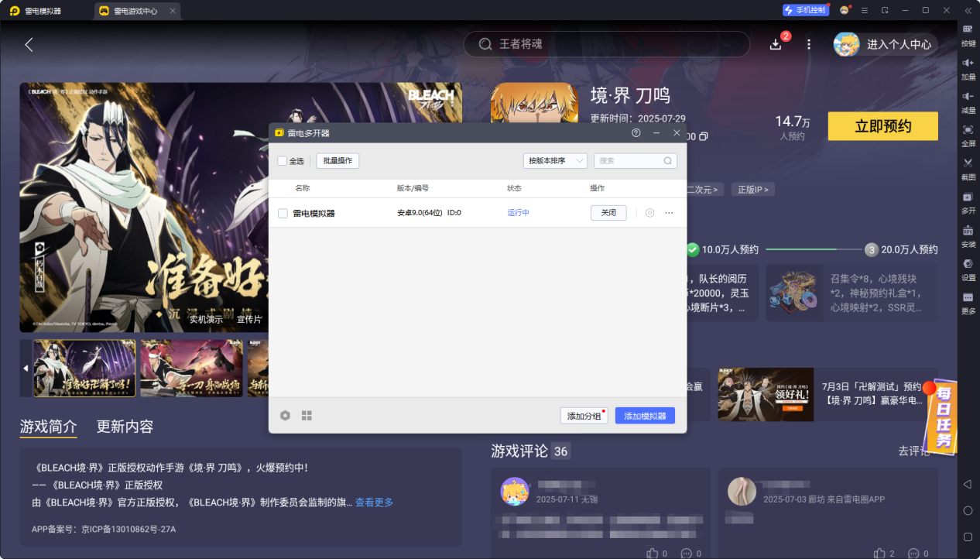The width and height of the screenshot is (980, 559).
Task: Open 进入个人中心 profile button
Action: (x=886, y=44)
